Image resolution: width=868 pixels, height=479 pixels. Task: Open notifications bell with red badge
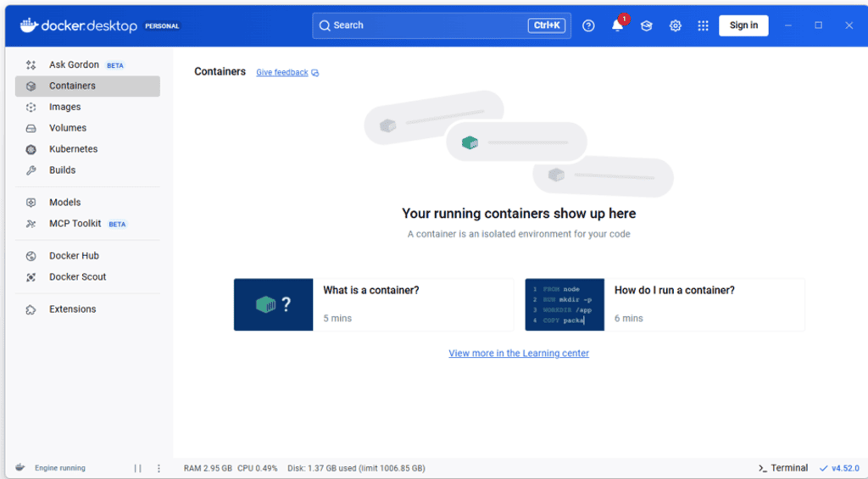[618, 25]
